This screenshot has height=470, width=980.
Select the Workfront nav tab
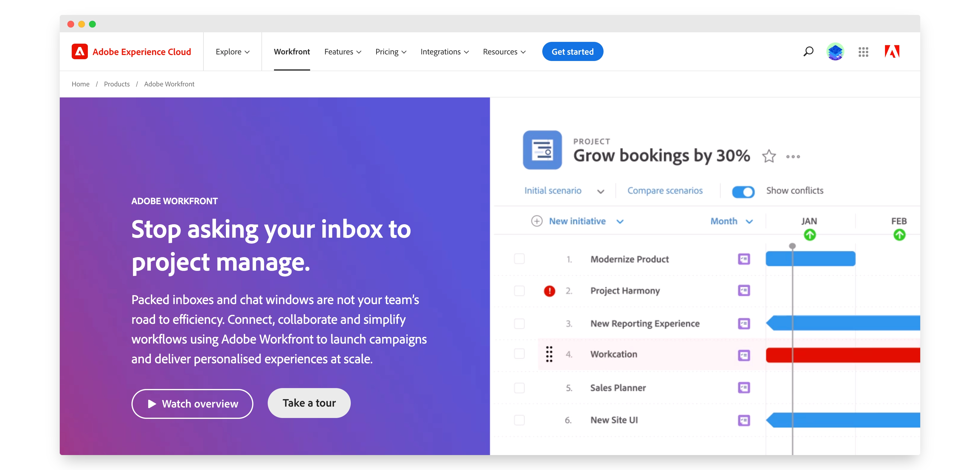click(292, 52)
